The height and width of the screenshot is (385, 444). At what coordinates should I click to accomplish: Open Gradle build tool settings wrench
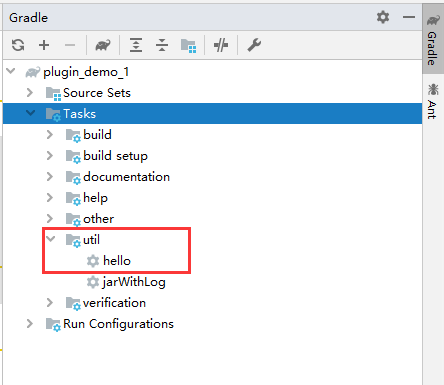point(254,45)
